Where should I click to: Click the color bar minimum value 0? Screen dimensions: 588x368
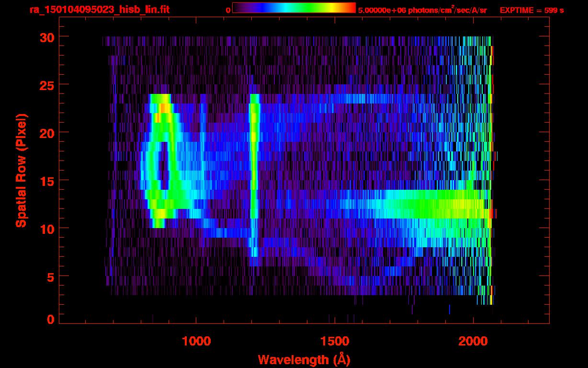[228, 10]
